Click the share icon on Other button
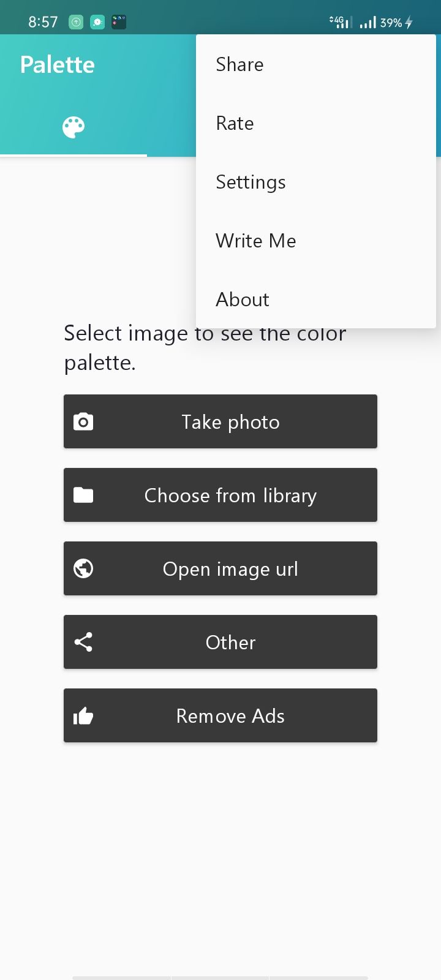 click(83, 642)
